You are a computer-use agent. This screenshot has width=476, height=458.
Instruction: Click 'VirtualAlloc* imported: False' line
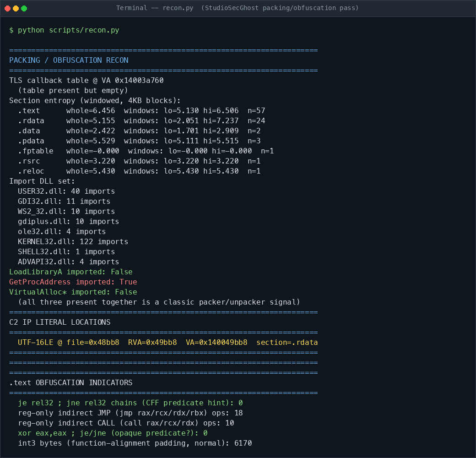(73, 292)
